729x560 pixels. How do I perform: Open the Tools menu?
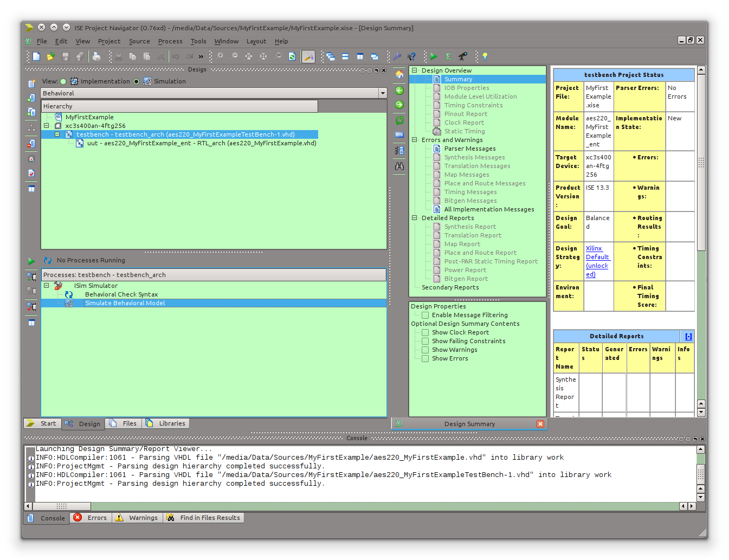coord(198,41)
